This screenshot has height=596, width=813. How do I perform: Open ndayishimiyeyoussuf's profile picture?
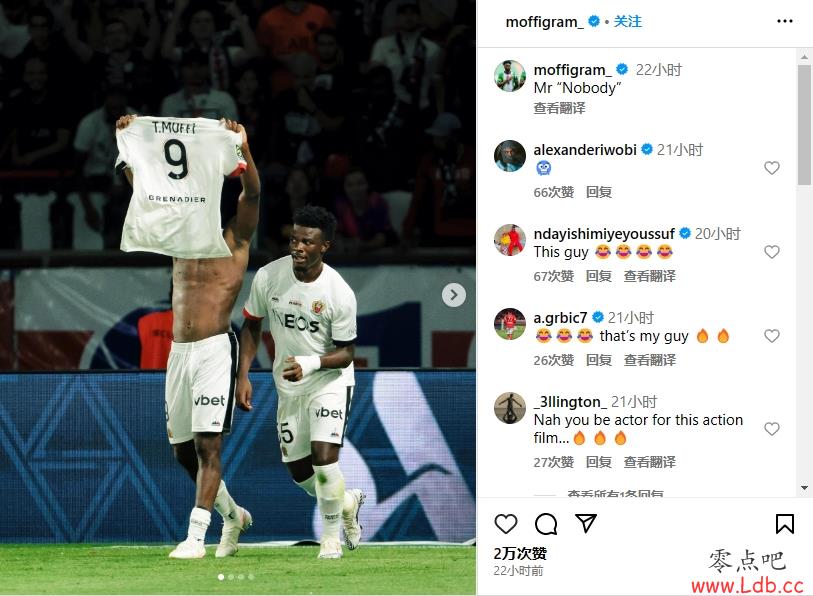(510, 240)
